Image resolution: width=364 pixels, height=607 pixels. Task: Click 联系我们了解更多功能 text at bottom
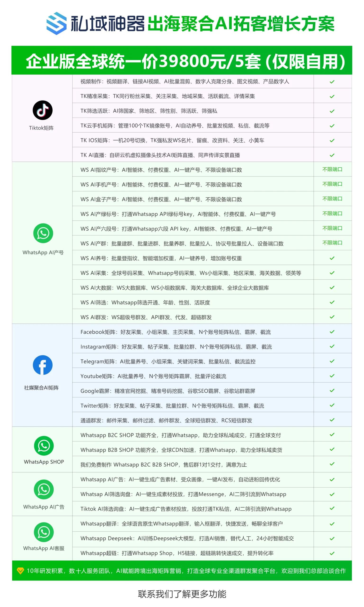click(182, 594)
